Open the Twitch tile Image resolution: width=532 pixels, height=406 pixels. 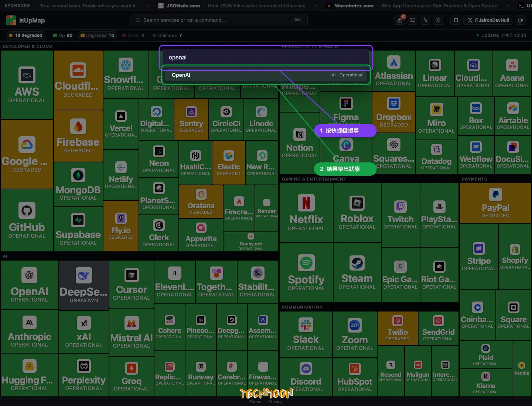point(400,215)
